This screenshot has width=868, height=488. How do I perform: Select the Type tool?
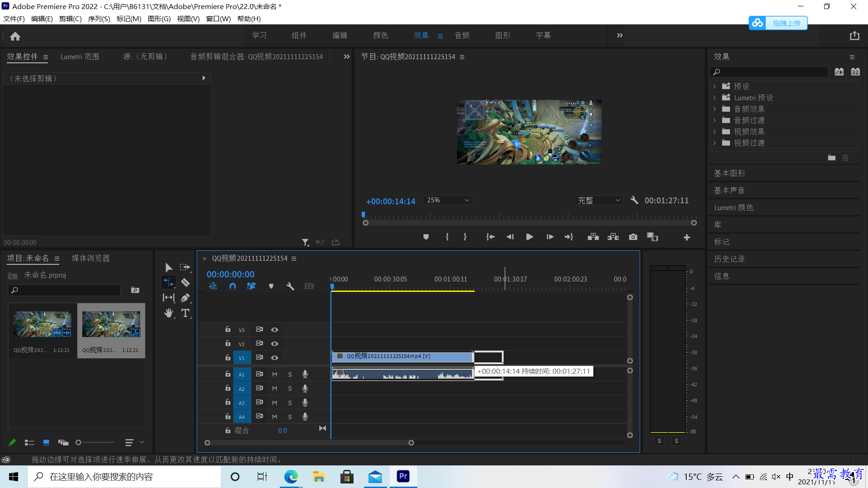(x=185, y=313)
